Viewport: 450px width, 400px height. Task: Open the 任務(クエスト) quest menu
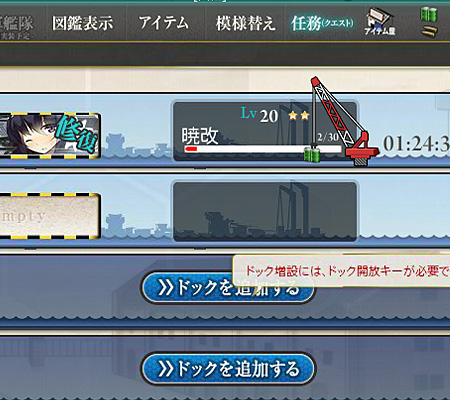pos(322,23)
